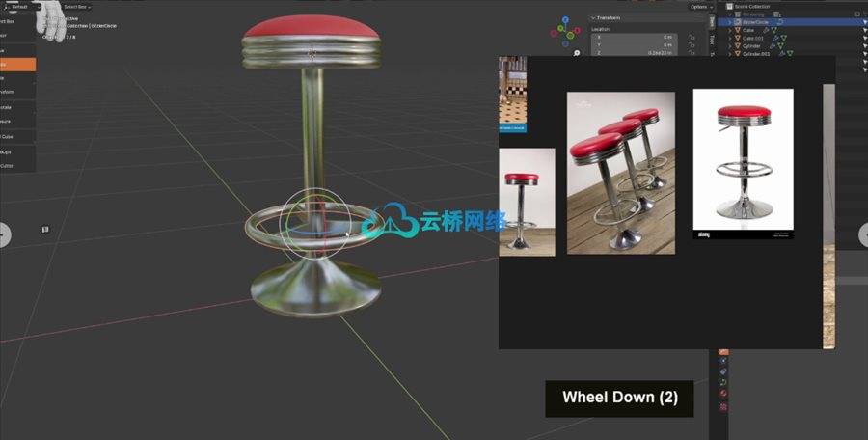
Task: Click the zoom magnifier icon in viewport
Action: [576, 54]
